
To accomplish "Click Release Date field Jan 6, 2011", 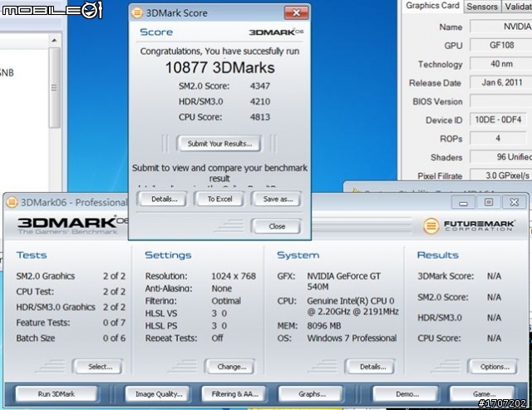I will pos(501,82).
